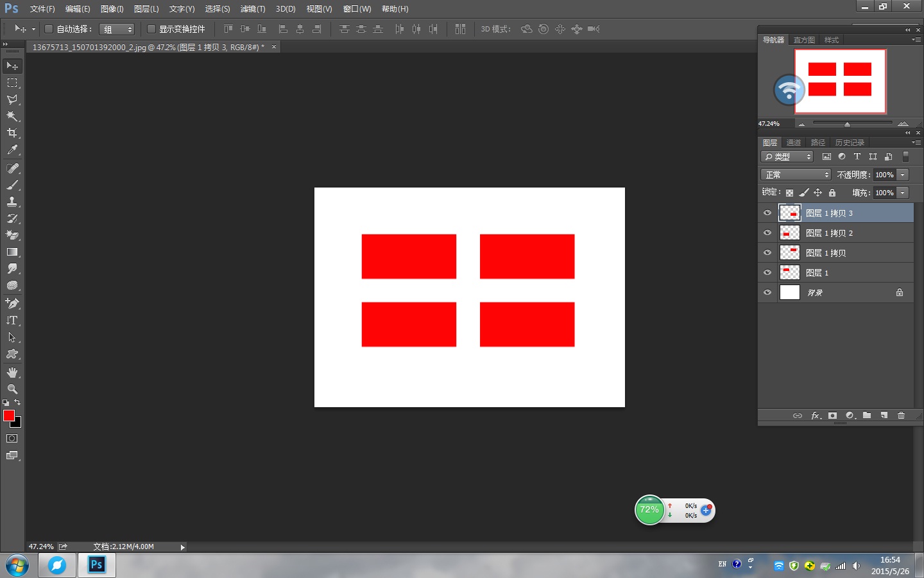
Task: Toggle lock all for layer
Action: (x=832, y=193)
